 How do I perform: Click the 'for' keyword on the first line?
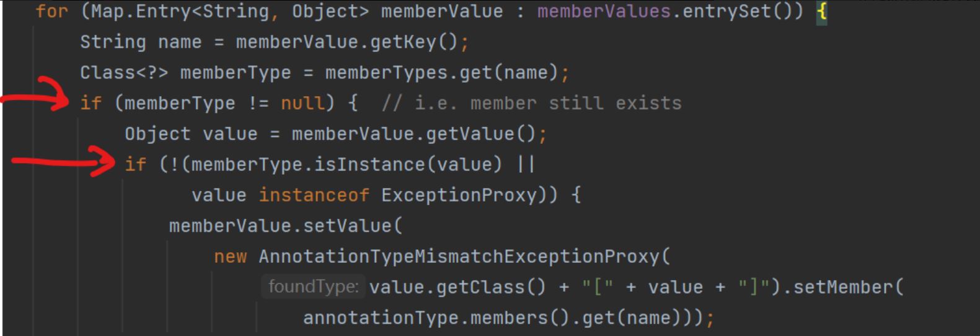51,12
